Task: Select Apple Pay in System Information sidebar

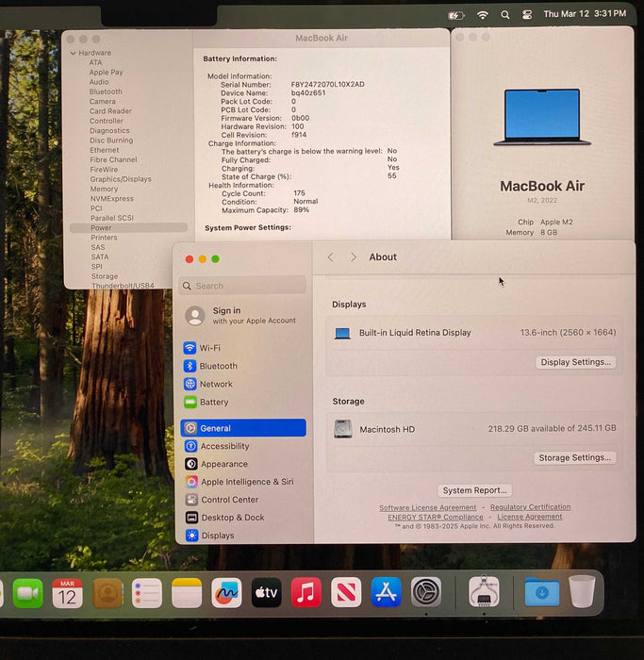Action: click(x=106, y=72)
